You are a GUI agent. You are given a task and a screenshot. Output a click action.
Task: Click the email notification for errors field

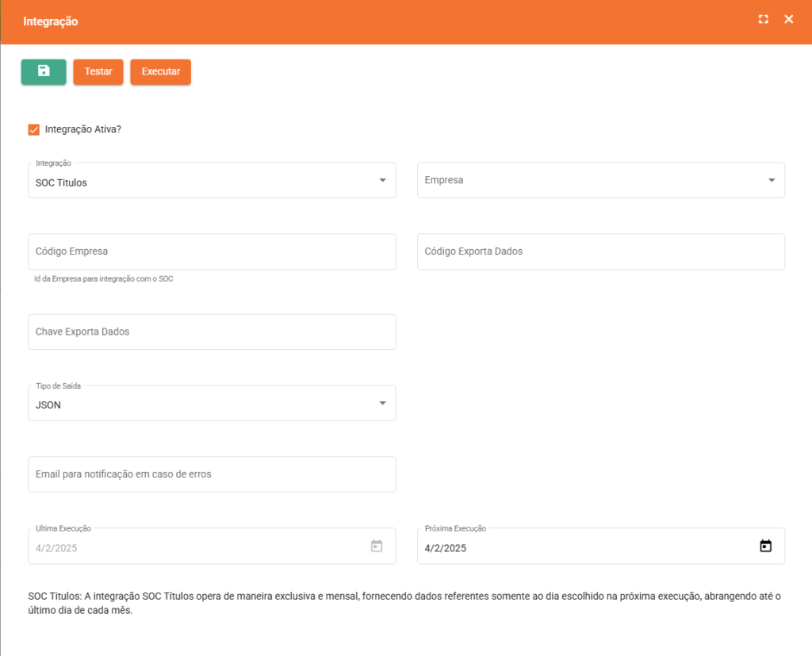(x=212, y=474)
